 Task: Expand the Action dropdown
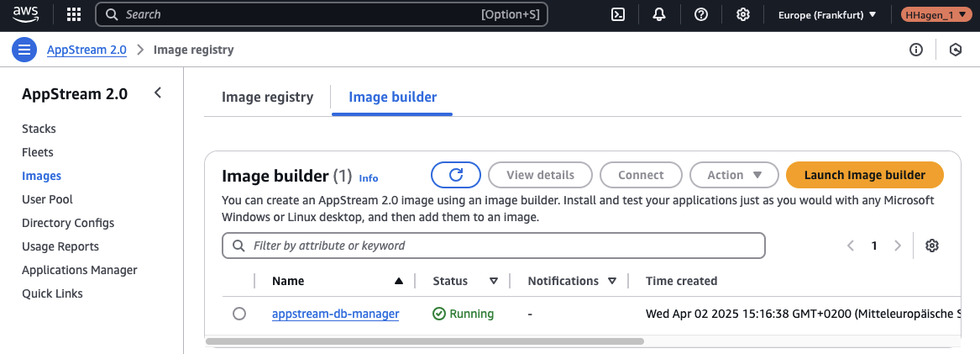(x=734, y=175)
